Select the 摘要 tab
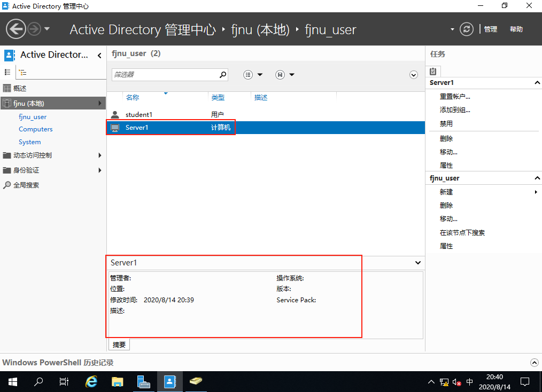The width and height of the screenshot is (542, 392). pyautogui.click(x=119, y=344)
